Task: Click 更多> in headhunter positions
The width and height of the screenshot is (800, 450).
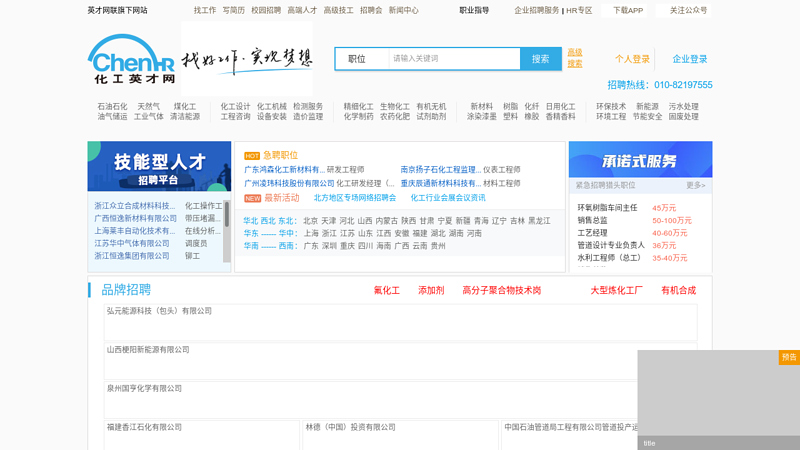Action: 695,185
